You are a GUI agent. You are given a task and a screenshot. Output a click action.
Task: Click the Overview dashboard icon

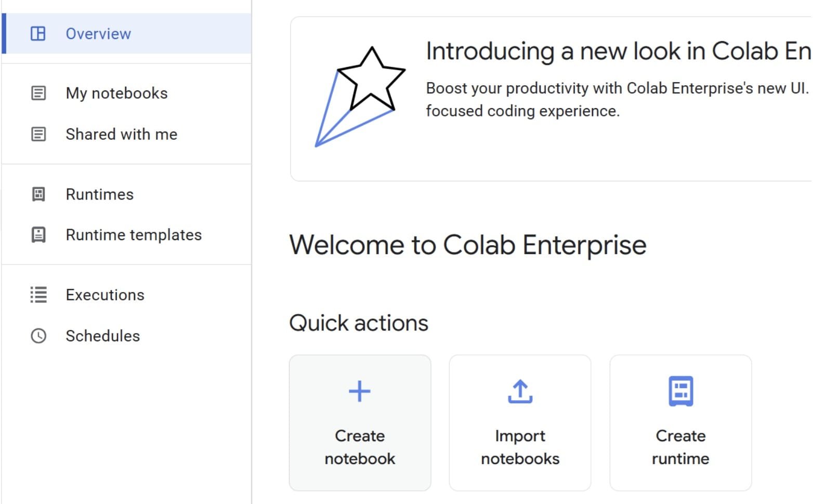[x=38, y=34]
